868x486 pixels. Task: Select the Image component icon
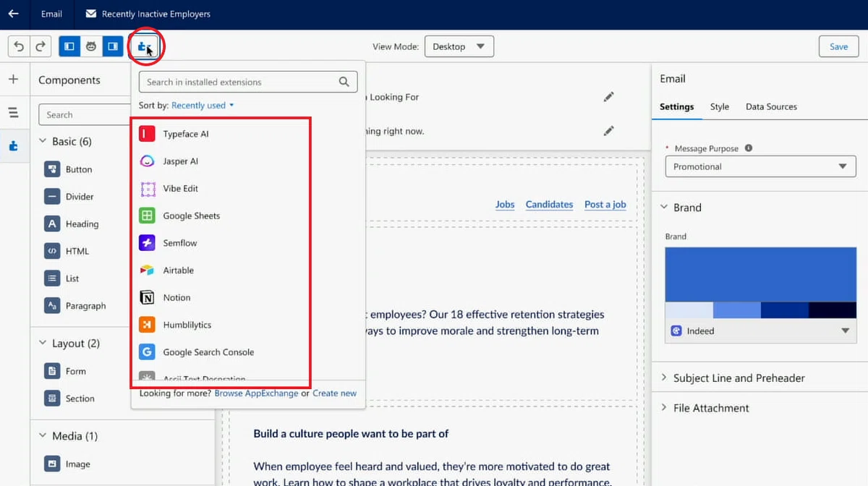tap(51, 464)
